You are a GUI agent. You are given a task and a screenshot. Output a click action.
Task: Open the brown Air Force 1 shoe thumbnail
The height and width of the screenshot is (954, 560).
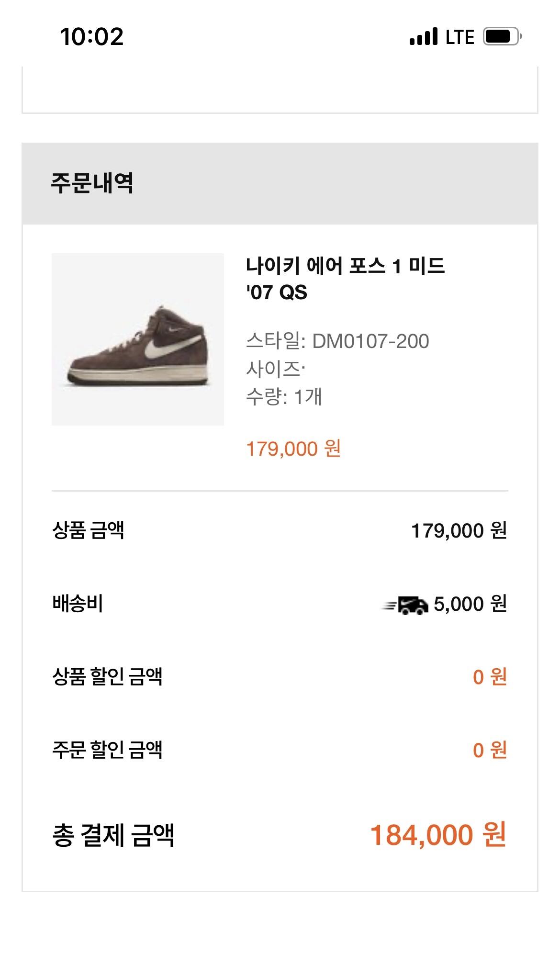(x=138, y=339)
